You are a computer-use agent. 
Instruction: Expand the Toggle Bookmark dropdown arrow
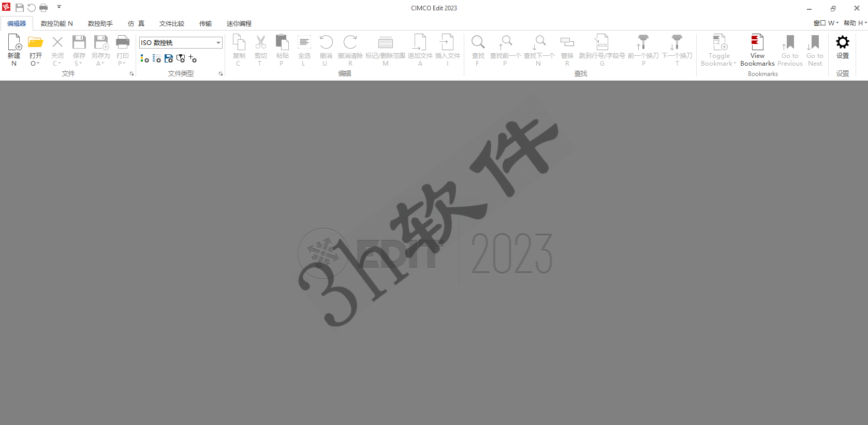click(x=734, y=64)
